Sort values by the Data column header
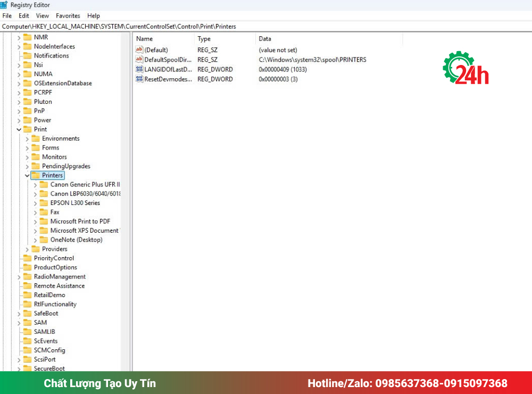The image size is (532, 394). coord(329,39)
